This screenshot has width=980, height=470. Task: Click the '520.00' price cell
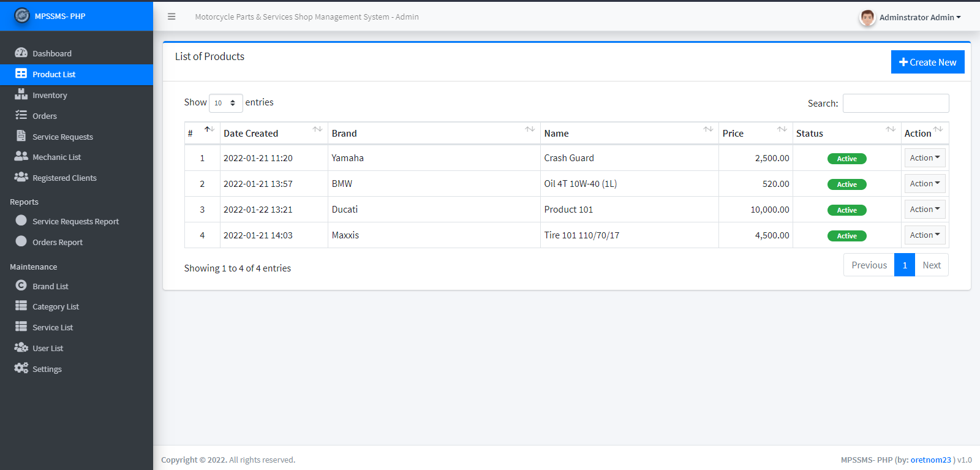coord(756,184)
